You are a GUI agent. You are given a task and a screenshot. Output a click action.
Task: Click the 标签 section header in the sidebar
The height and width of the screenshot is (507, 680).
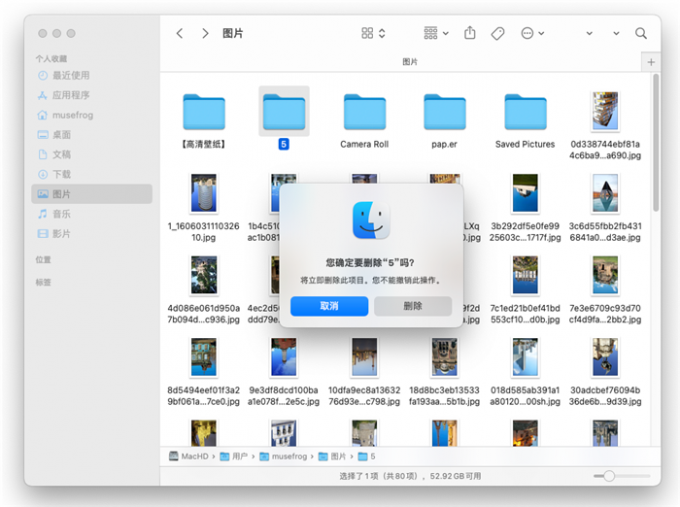pos(43,282)
